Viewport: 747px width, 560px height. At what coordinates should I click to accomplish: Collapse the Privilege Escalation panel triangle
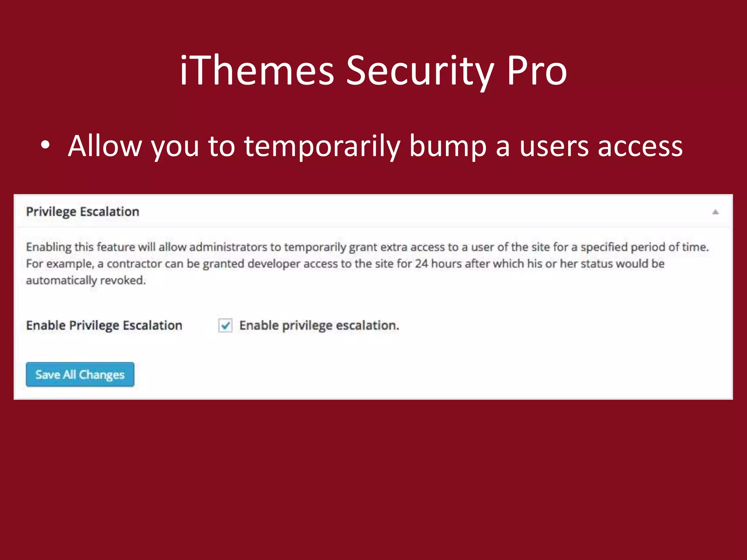pyautogui.click(x=715, y=212)
